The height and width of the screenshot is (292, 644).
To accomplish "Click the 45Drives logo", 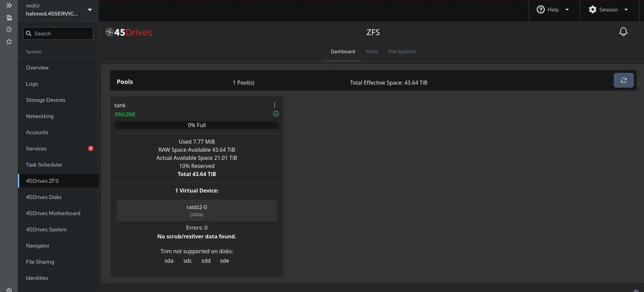I will 129,32.
